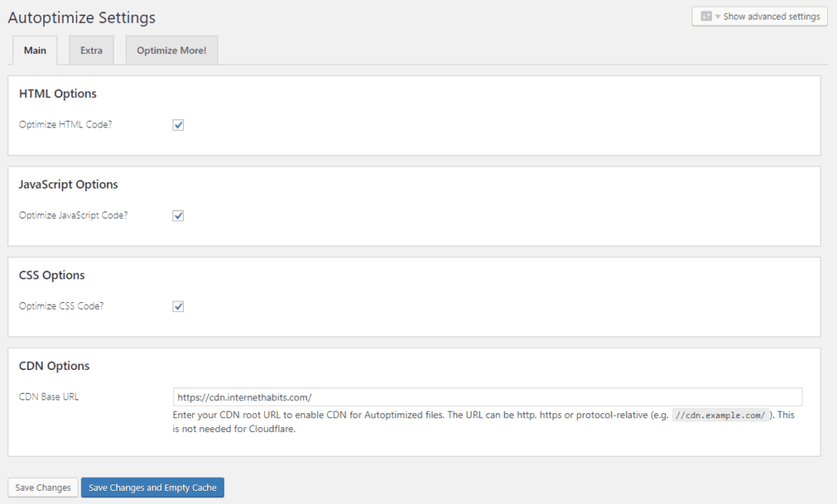Click the CDN Options section heading
The width and height of the screenshot is (837, 504).
pos(54,366)
